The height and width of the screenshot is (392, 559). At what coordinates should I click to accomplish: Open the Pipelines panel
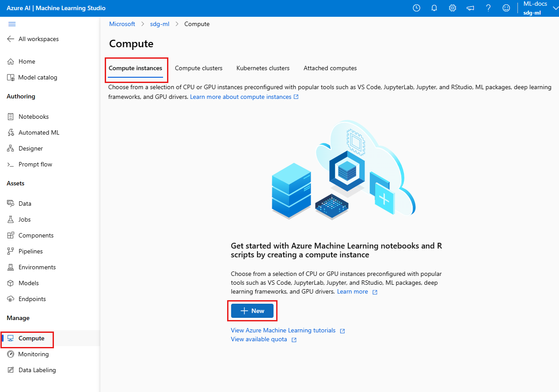29,251
